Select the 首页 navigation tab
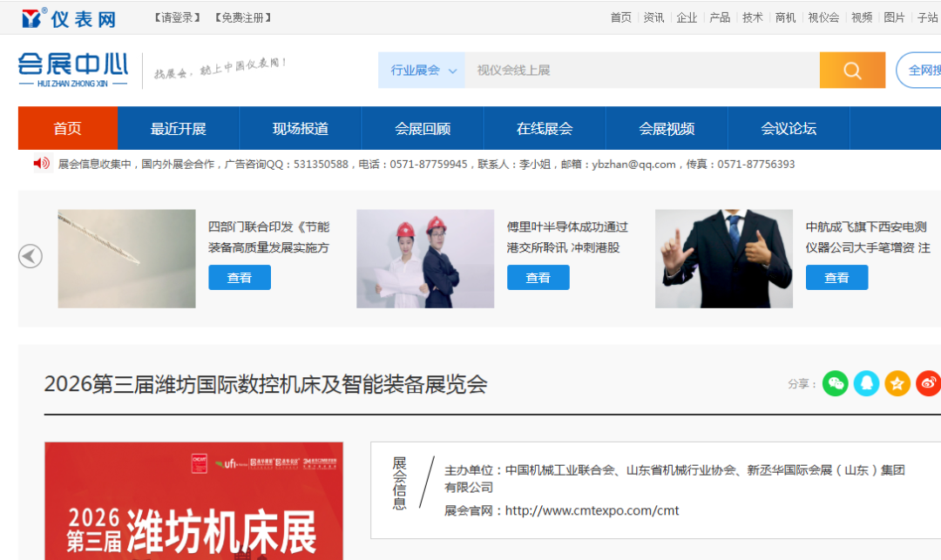The height and width of the screenshot is (560, 941). [68, 128]
